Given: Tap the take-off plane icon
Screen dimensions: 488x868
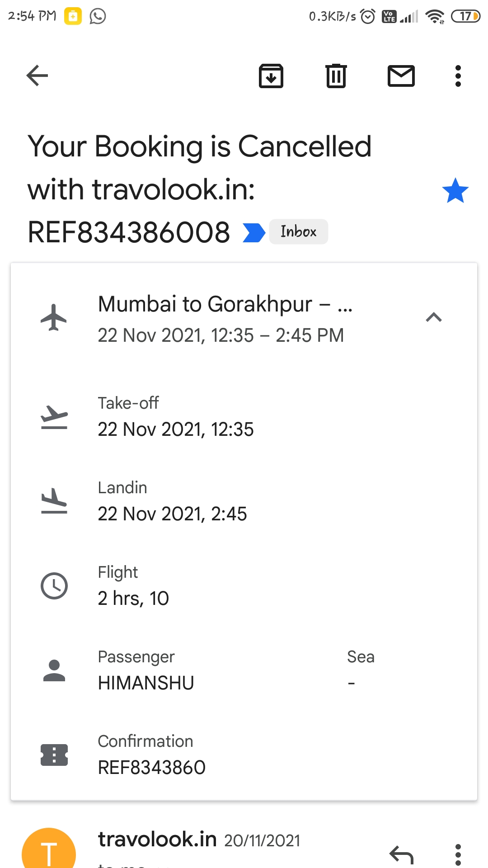Looking at the screenshot, I should (54, 417).
